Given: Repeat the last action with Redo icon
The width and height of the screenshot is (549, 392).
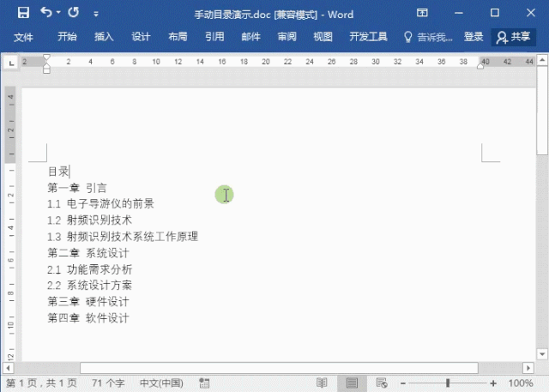Looking at the screenshot, I should [x=74, y=12].
